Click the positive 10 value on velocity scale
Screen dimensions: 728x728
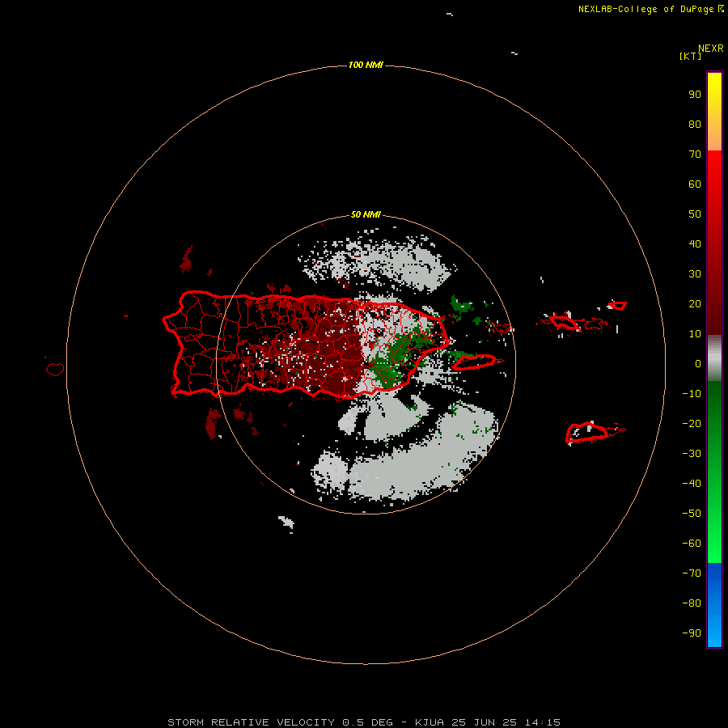click(x=695, y=334)
